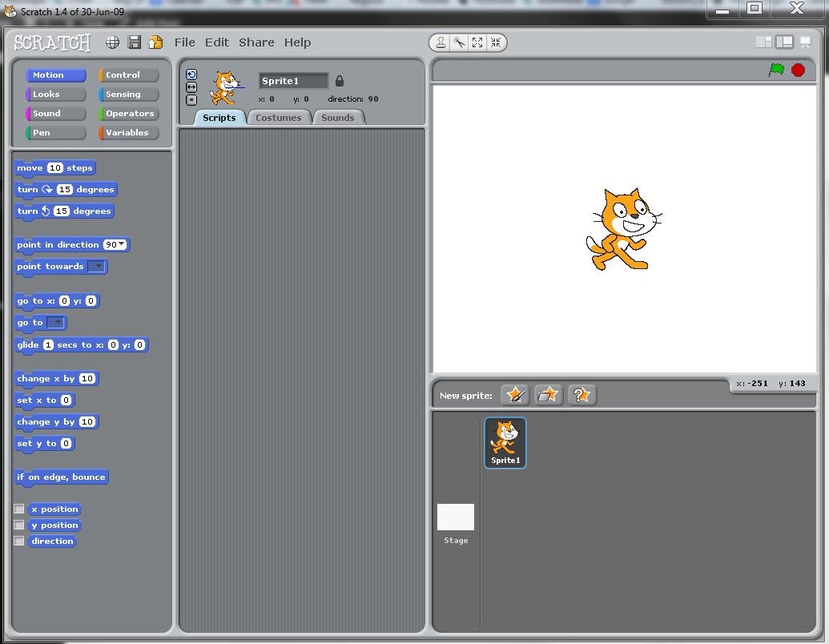Image resolution: width=829 pixels, height=644 pixels.
Task: Click the turn counterclockwise 15 degrees block
Action: click(64, 211)
